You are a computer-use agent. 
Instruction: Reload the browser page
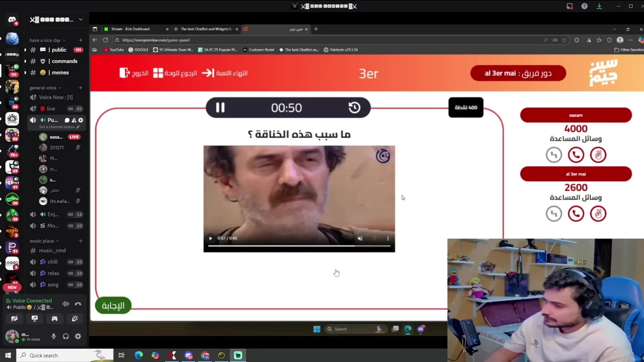point(106,40)
